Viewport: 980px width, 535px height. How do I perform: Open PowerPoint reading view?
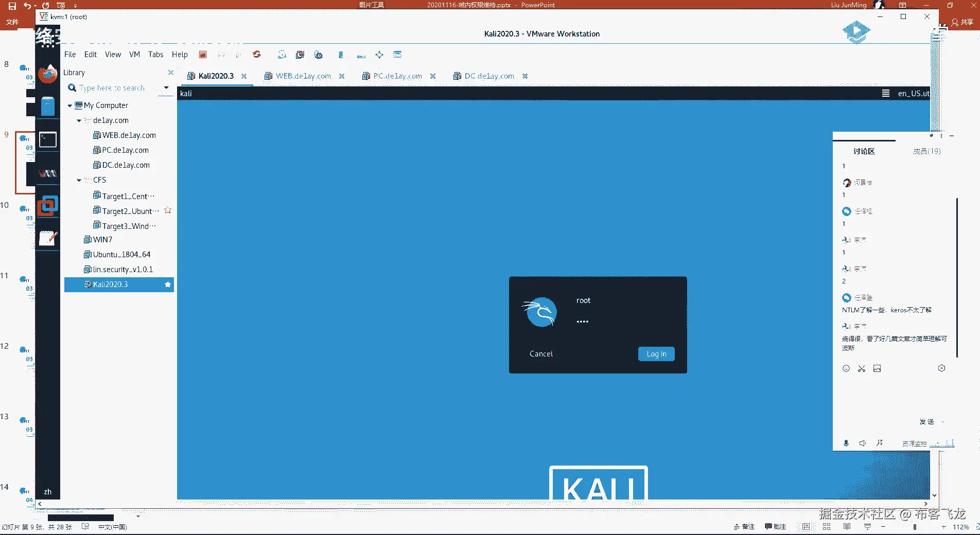tap(847, 527)
